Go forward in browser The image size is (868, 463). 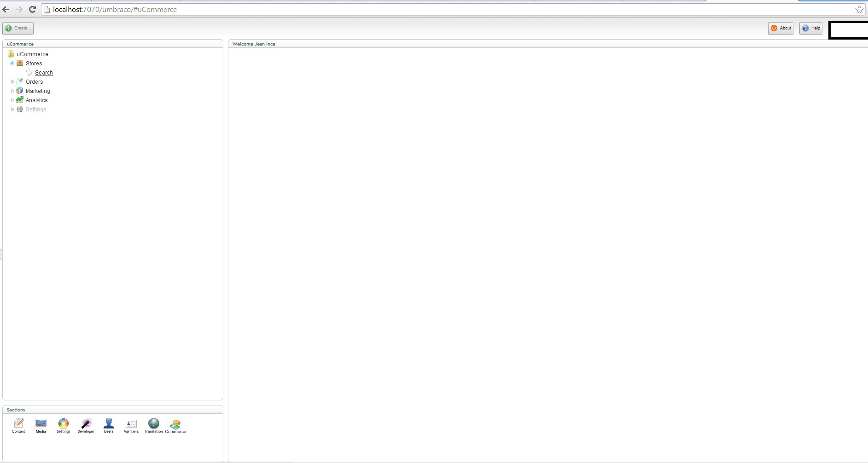[x=19, y=9]
